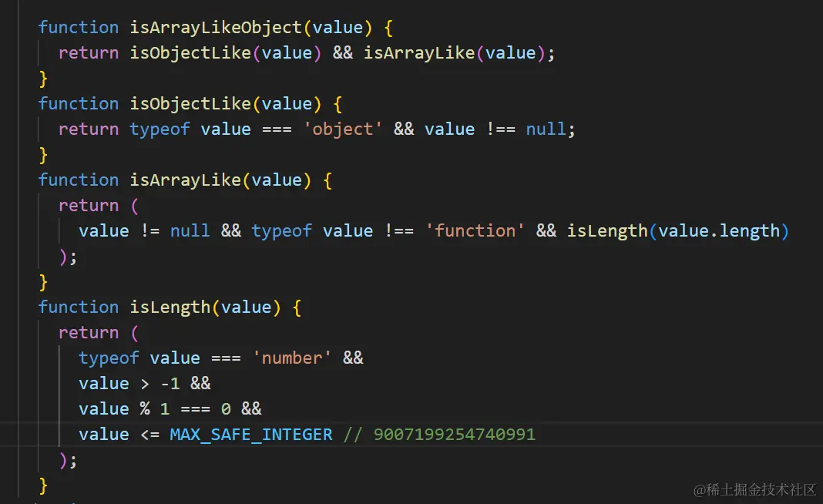Select the MAX_SAFE_INTEGER constant
The image size is (823, 504).
(x=251, y=435)
